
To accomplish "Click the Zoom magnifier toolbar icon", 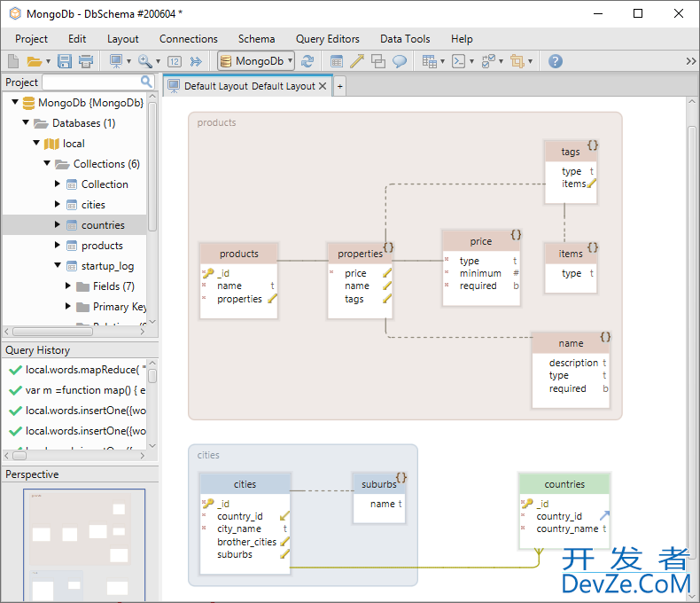I will click(x=145, y=61).
